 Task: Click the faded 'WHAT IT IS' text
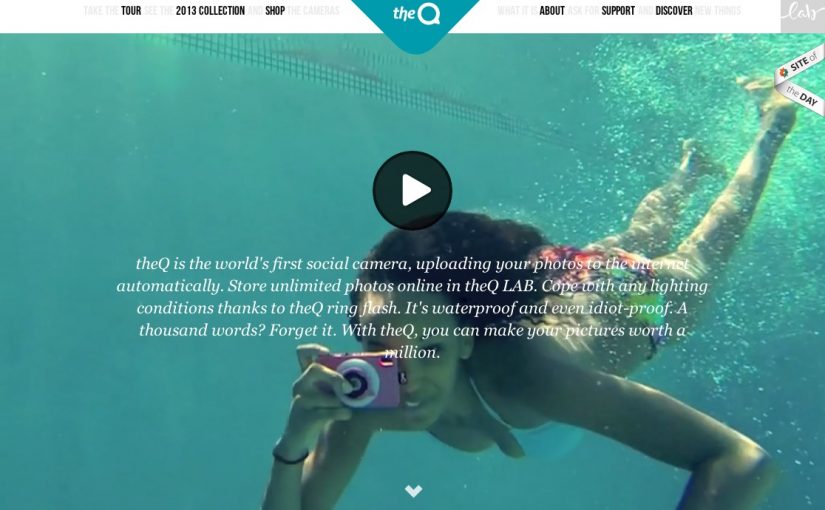tap(518, 11)
